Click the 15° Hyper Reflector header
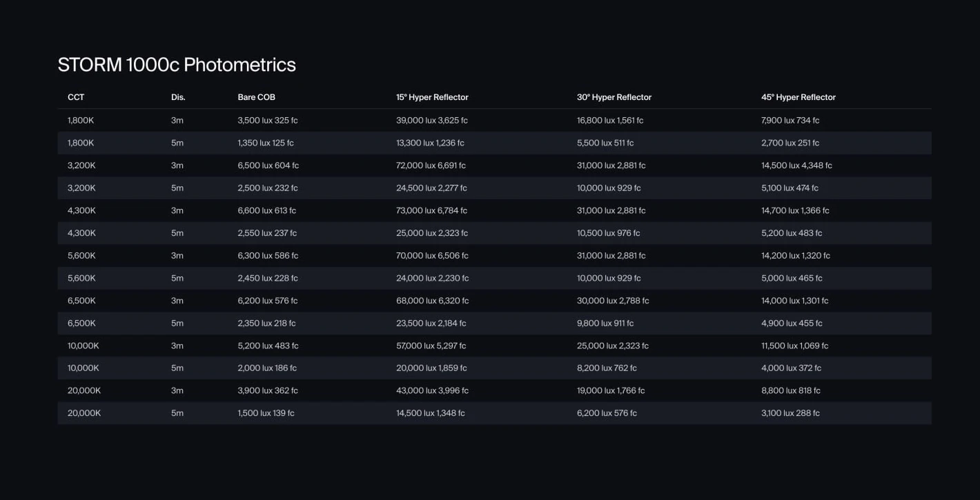Viewport: 980px width, 500px height. coord(432,97)
